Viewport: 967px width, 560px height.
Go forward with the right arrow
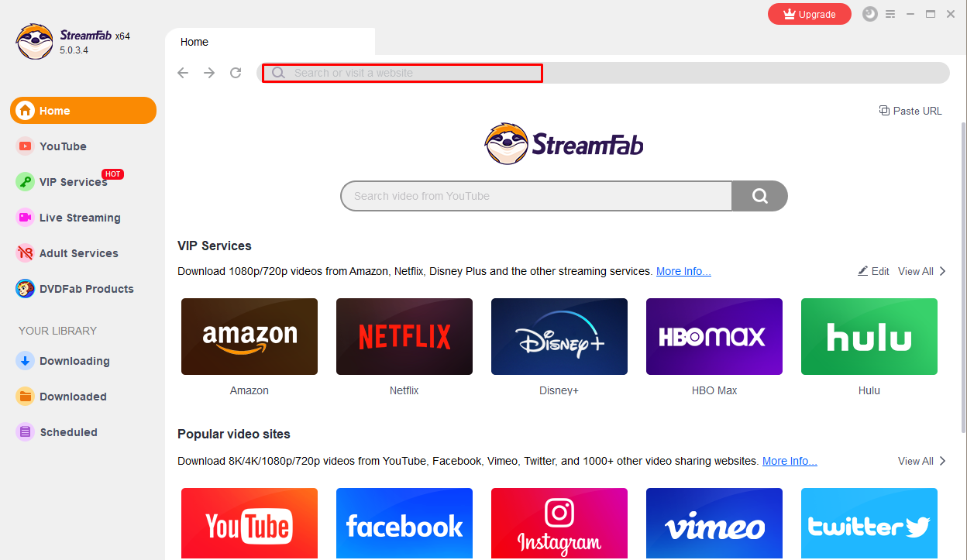click(209, 73)
